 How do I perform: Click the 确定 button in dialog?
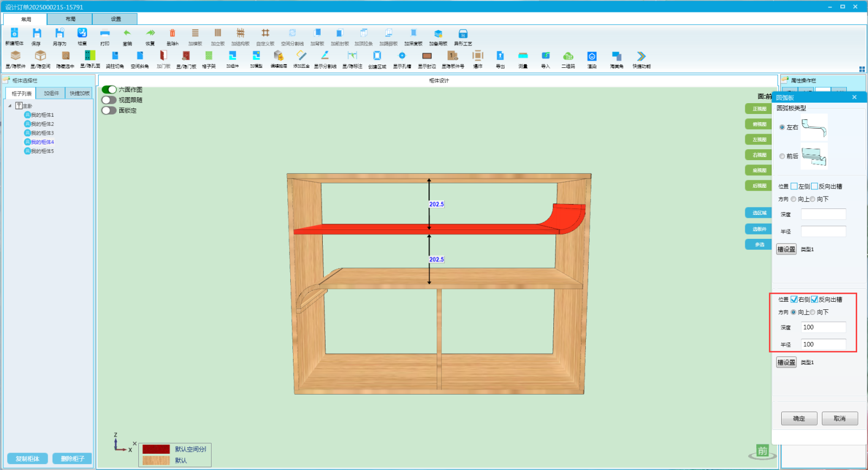[799, 418]
